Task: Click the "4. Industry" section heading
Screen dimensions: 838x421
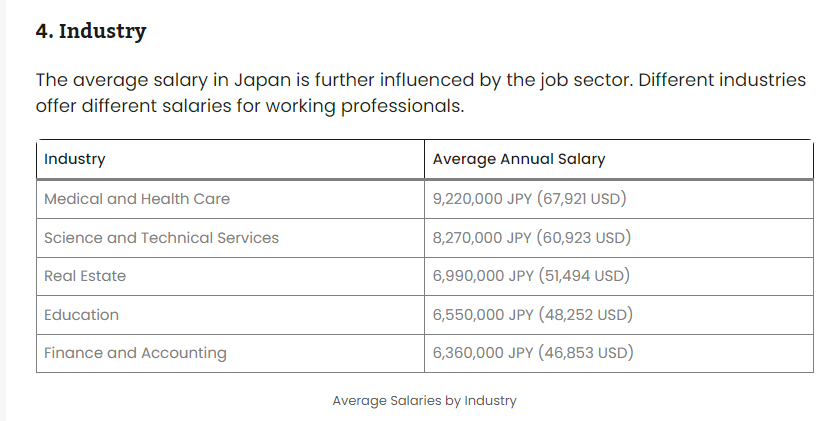Action: [91, 31]
